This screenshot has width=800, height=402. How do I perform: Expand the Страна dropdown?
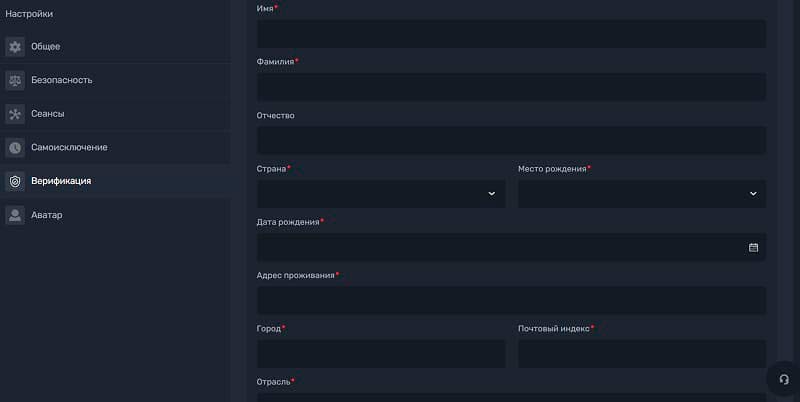pos(380,194)
